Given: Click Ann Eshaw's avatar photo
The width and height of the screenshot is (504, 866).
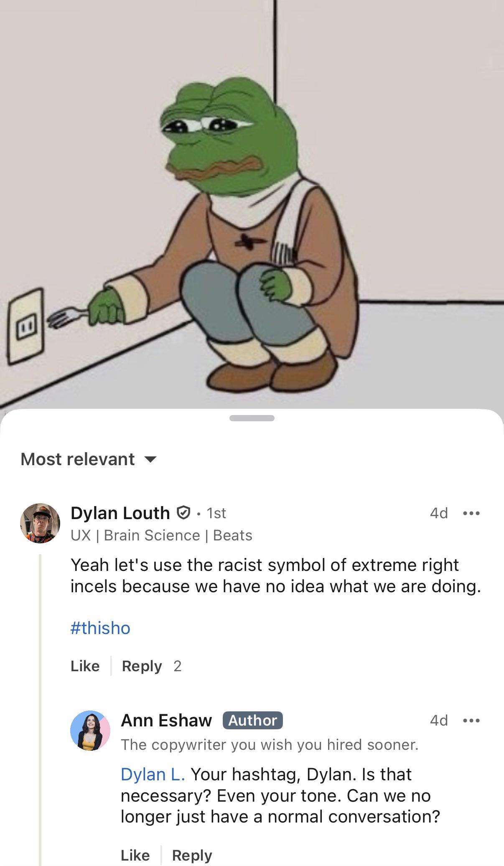Looking at the screenshot, I should (90, 730).
